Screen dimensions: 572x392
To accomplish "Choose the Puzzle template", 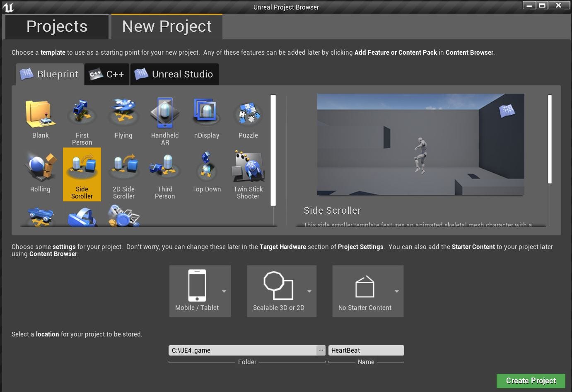I will coord(247,118).
